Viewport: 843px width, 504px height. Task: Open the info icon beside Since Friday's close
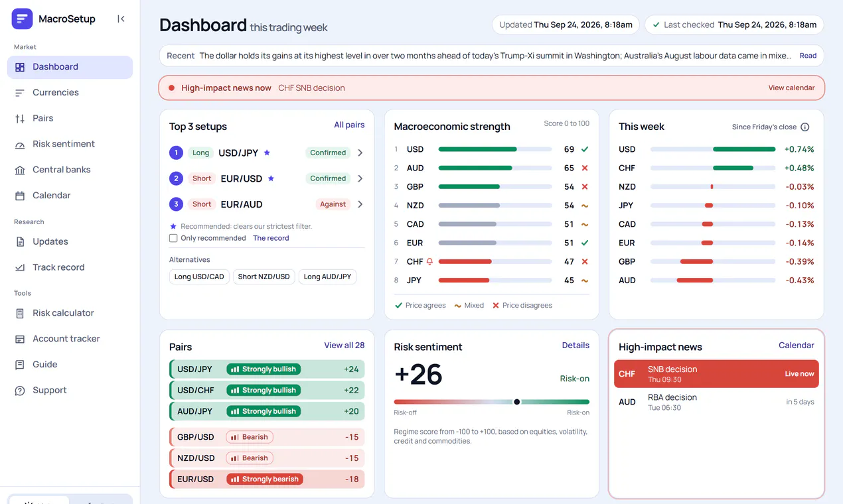[805, 127]
